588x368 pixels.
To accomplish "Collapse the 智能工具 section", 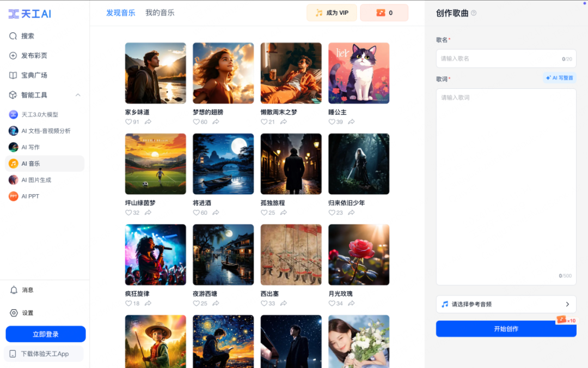I will (78, 94).
